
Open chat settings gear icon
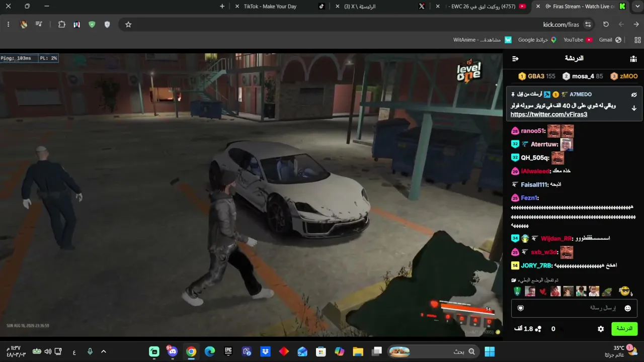[x=601, y=329]
